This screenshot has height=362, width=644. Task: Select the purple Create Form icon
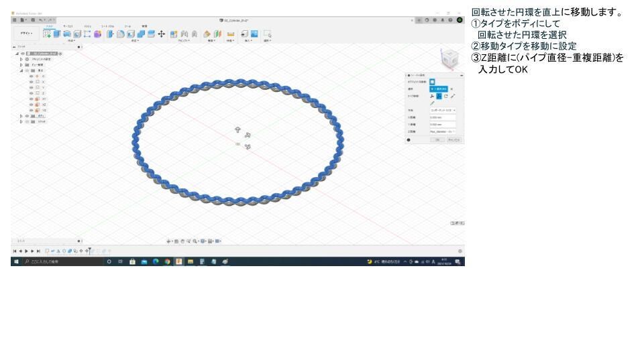click(97, 34)
